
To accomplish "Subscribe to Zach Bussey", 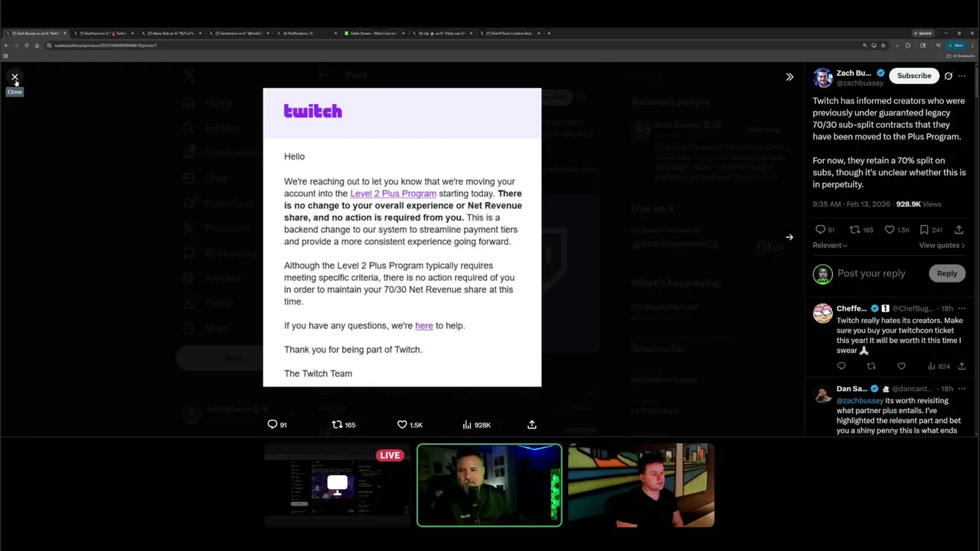I will (x=914, y=76).
